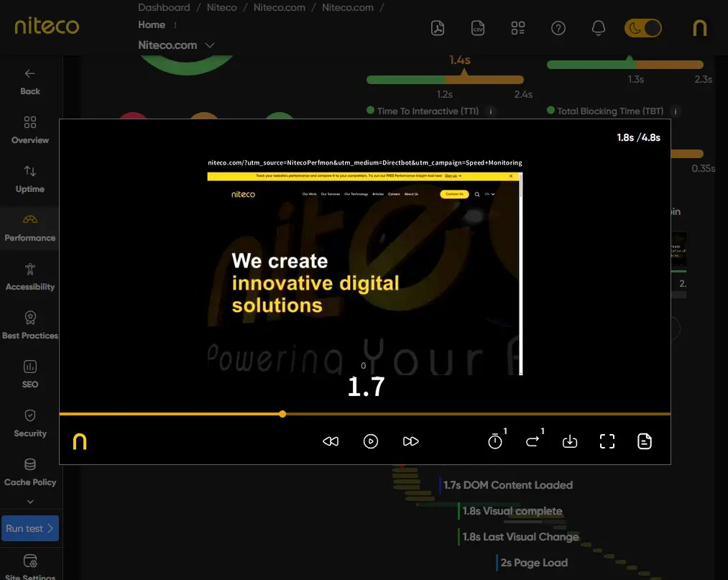Viewport: 728px width, 580px height.
Task: Select Performance in the sidebar
Action: click(29, 228)
